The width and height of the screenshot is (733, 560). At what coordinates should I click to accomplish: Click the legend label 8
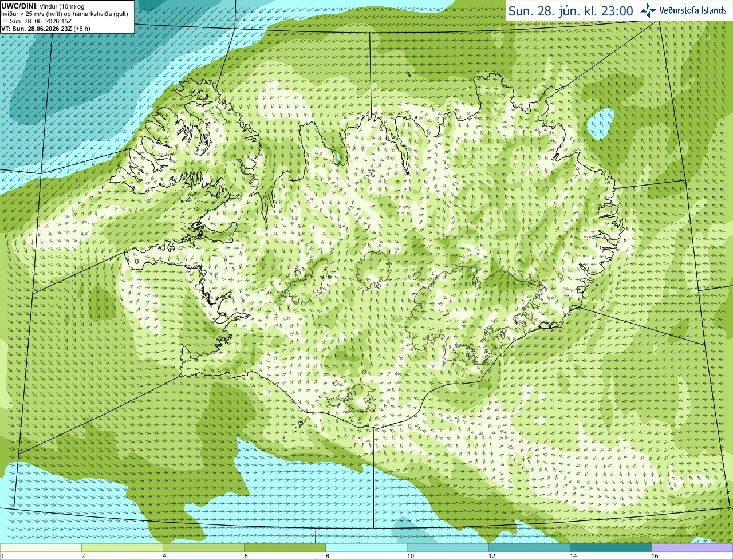[328, 556]
